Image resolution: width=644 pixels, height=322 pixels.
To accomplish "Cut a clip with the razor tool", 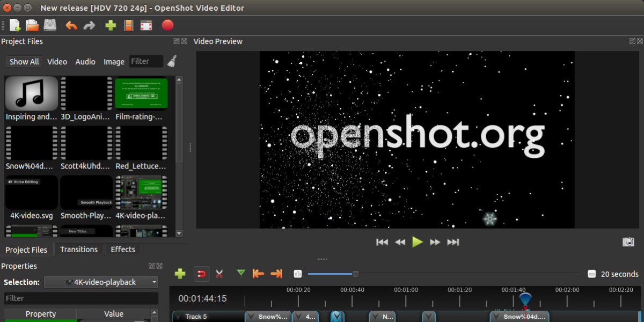I will coord(219,274).
